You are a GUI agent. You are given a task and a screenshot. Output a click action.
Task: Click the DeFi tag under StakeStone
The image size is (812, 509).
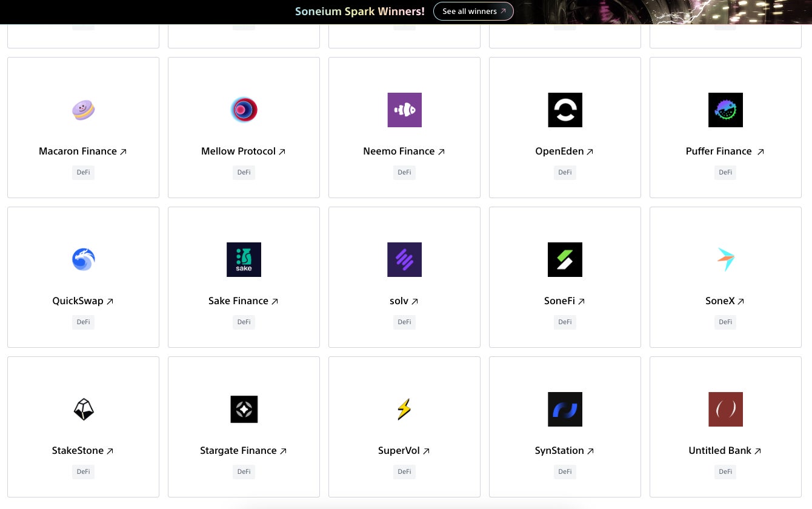point(83,472)
